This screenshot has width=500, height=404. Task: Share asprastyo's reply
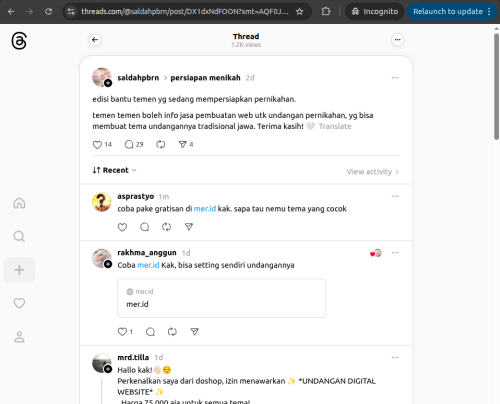(189, 227)
